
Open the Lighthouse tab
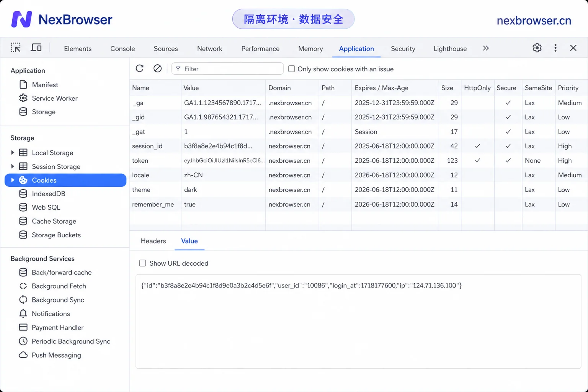coord(450,49)
